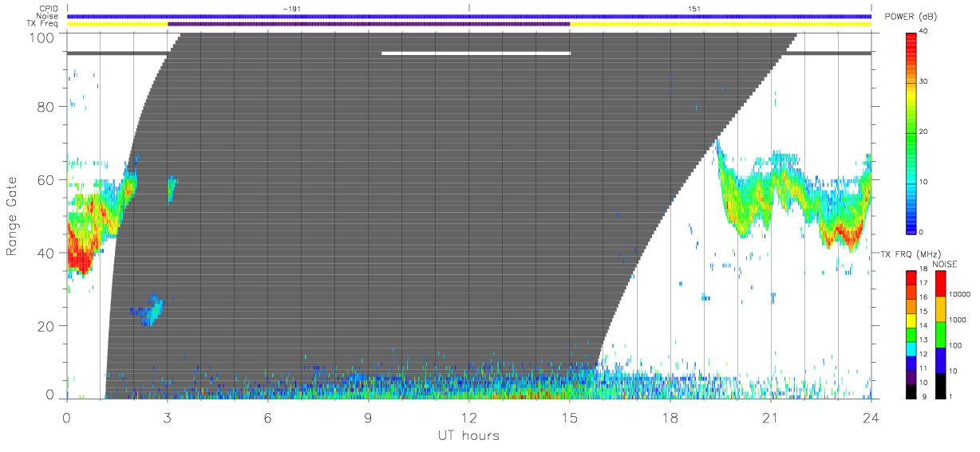Click the white horizontal bar near top of plot
The image size is (980, 452).
click(476, 53)
